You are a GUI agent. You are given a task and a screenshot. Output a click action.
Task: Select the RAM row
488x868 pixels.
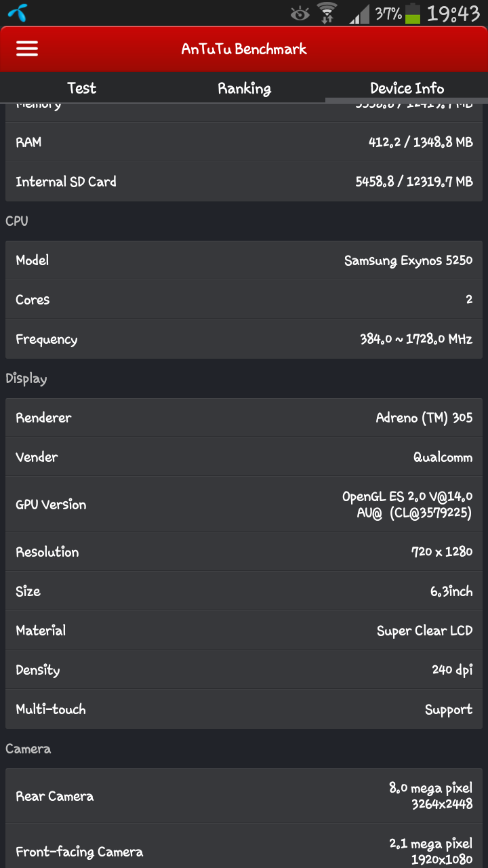coord(244,142)
